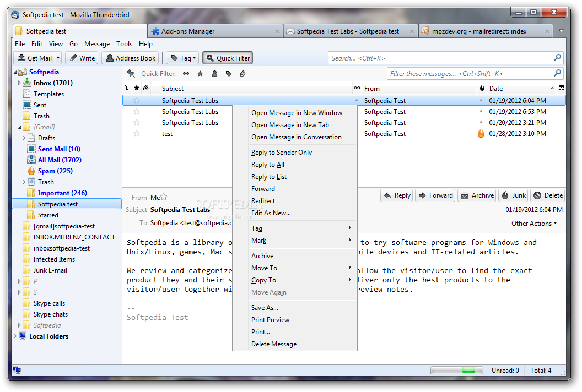The image size is (582, 392).
Task: Open the Other Actions dropdown
Action: [x=533, y=224]
